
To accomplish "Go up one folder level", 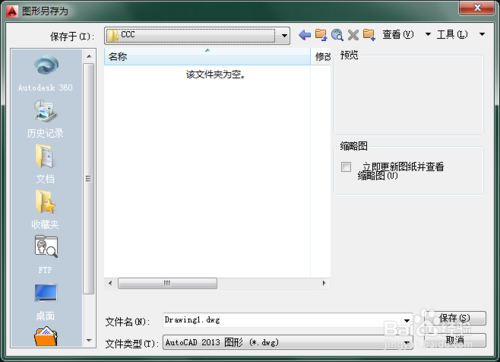I will (x=321, y=35).
